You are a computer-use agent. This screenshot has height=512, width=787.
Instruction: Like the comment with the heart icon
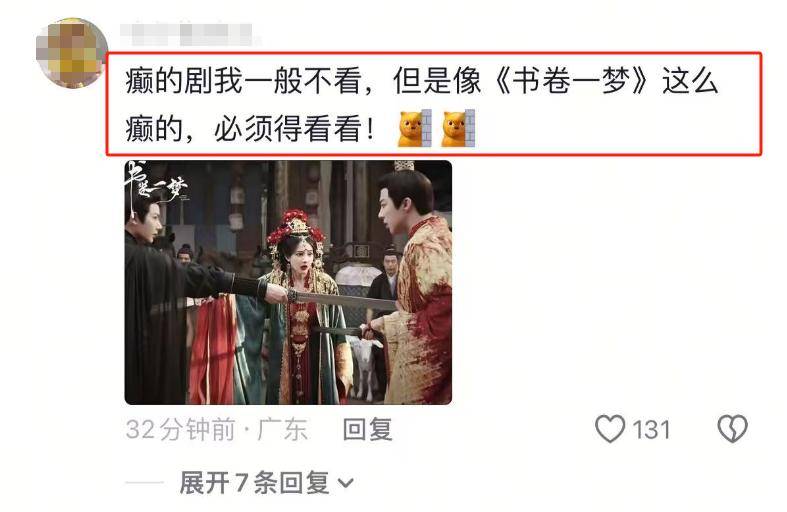pyautogui.click(x=610, y=429)
